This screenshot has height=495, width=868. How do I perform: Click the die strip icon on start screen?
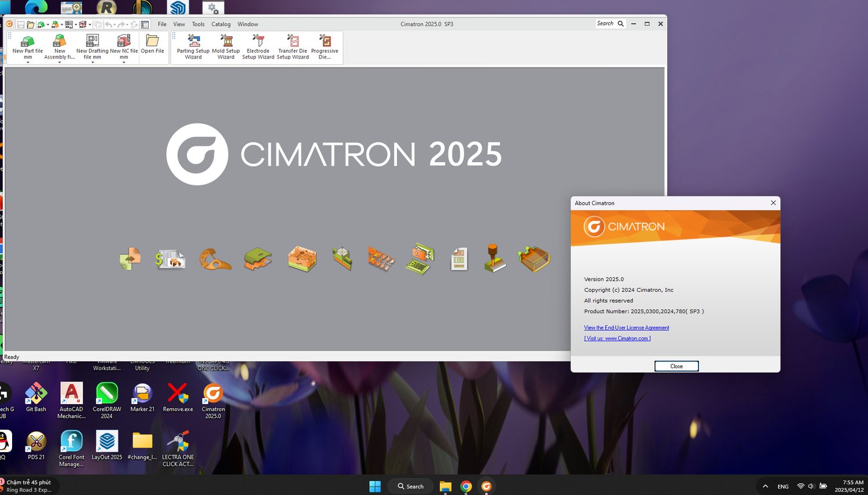click(x=381, y=259)
